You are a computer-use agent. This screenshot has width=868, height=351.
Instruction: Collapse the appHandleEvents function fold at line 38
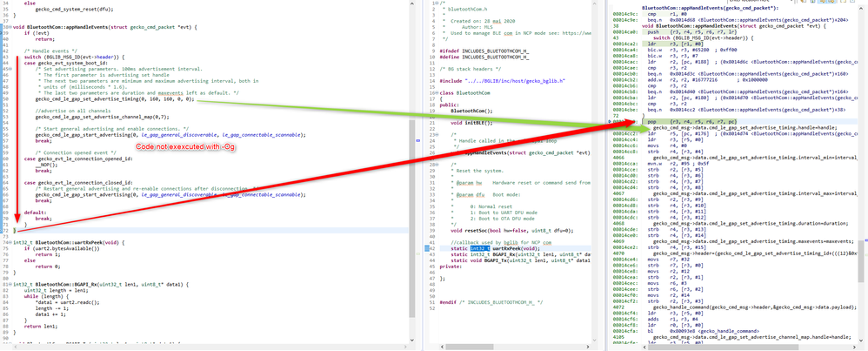click(11, 27)
